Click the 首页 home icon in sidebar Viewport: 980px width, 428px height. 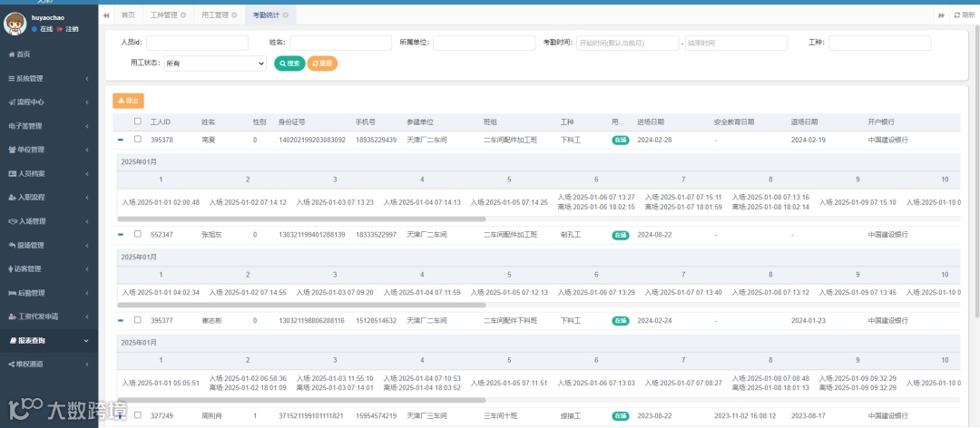click(x=11, y=54)
